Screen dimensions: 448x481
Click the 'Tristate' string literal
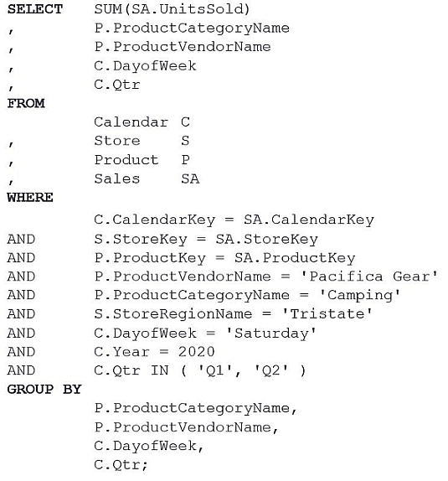[x=327, y=314]
